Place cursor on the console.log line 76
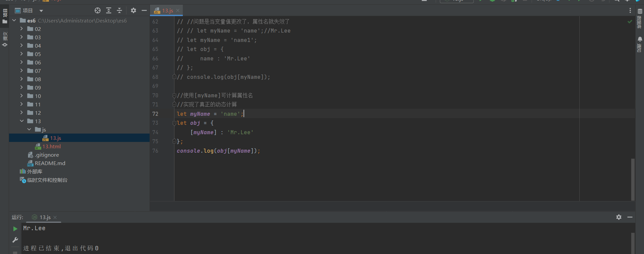644x254 pixels. pos(219,151)
